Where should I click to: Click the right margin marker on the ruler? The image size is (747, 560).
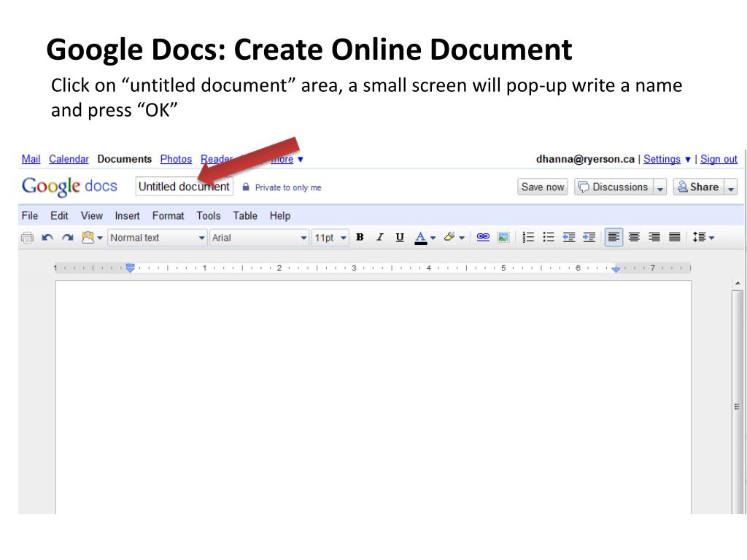click(x=616, y=269)
